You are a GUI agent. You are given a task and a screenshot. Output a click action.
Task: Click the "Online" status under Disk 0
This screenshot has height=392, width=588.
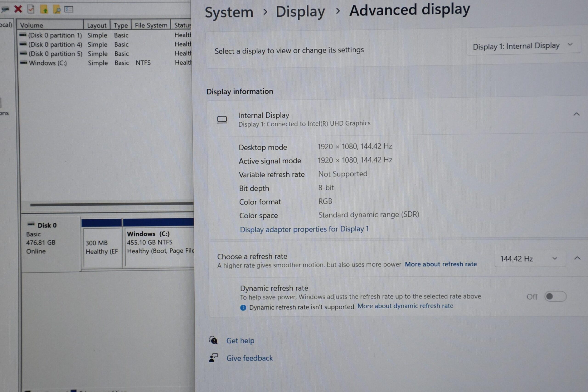pyautogui.click(x=36, y=251)
